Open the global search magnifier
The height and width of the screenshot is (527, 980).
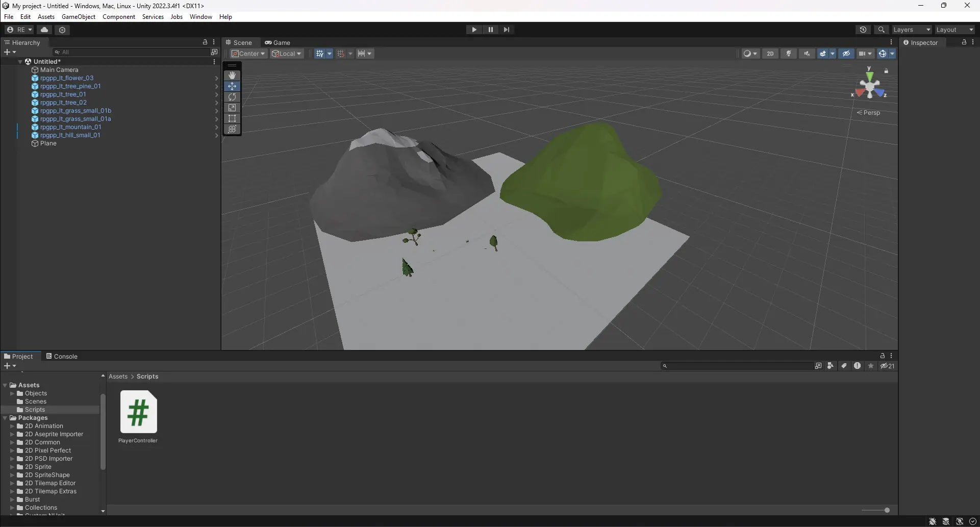click(x=881, y=30)
